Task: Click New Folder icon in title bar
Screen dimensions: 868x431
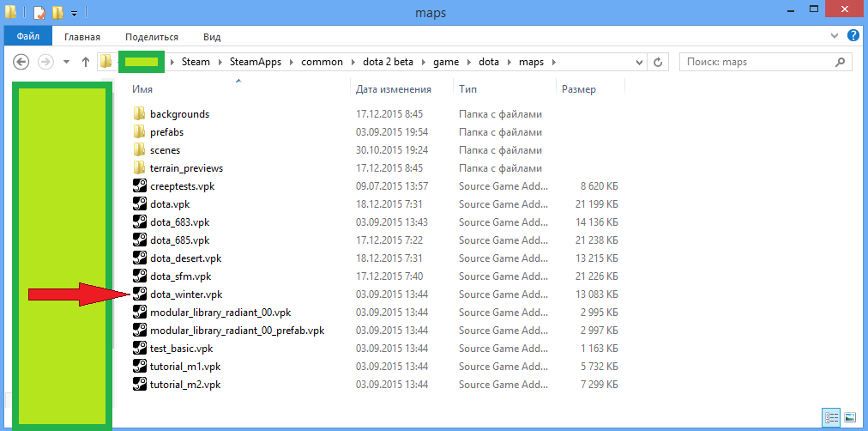Action: point(57,12)
